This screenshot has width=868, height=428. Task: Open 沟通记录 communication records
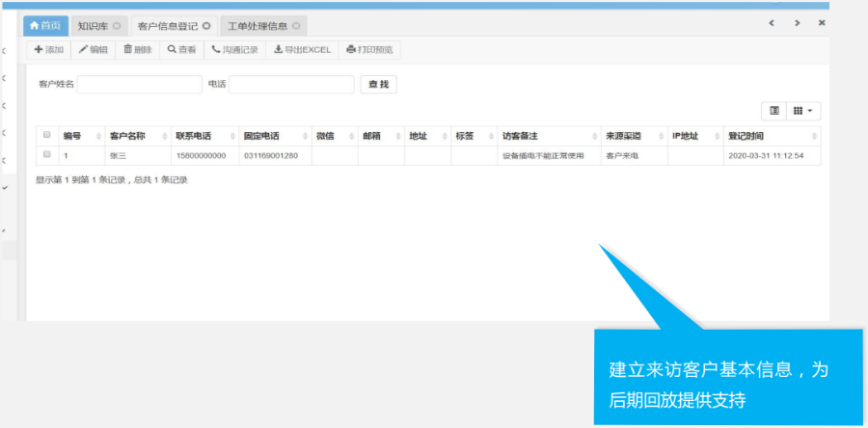pos(234,49)
